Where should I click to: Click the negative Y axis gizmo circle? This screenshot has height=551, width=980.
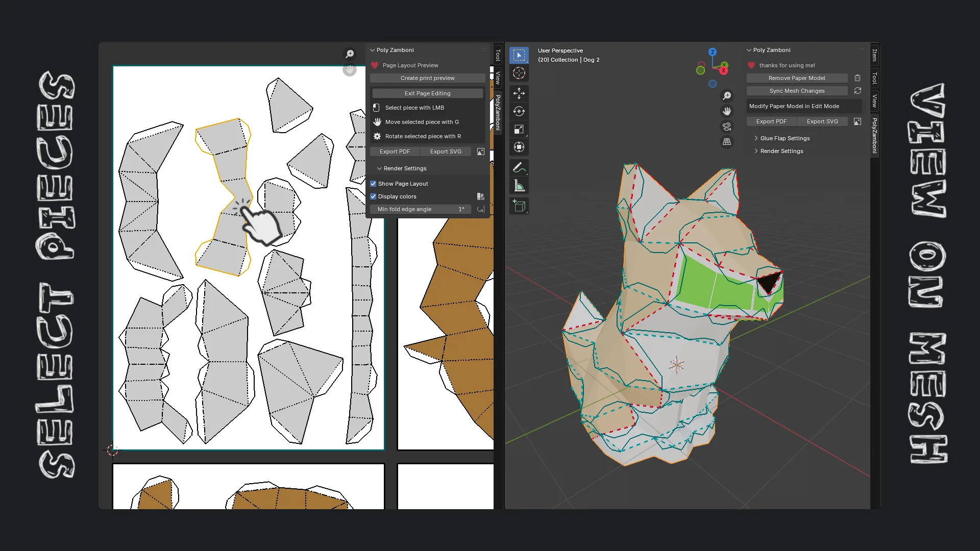click(700, 70)
